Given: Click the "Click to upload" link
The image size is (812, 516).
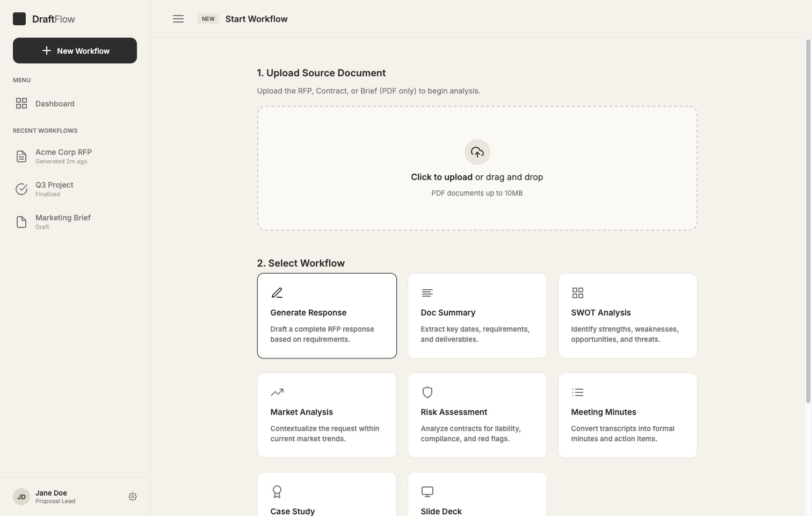Looking at the screenshot, I should (x=441, y=177).
